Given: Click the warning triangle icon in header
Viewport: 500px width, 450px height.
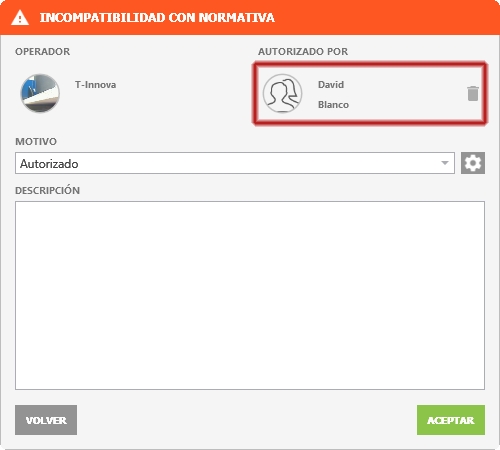Looking at the screenshot, I should [x=20, y=18].
